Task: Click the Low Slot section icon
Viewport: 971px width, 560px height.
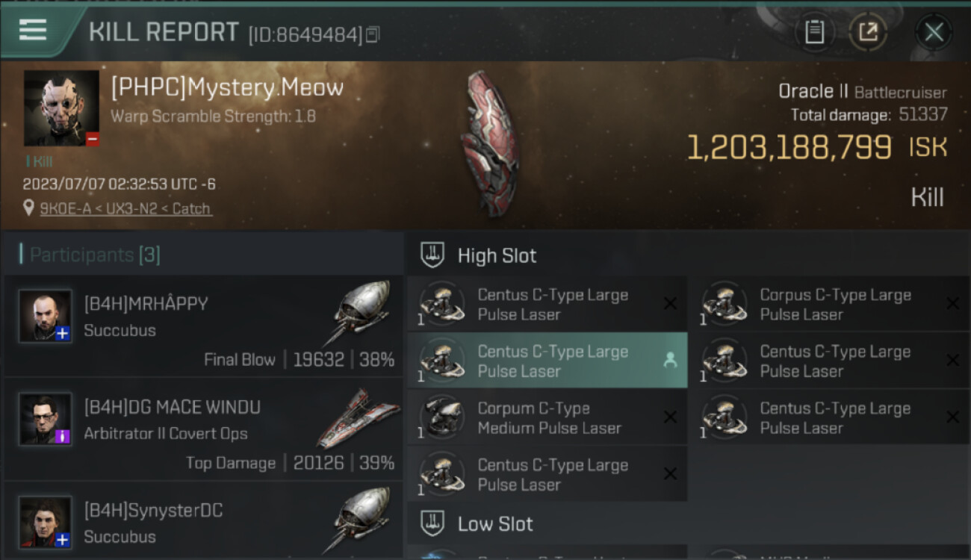Action: (x=432, y=523)
